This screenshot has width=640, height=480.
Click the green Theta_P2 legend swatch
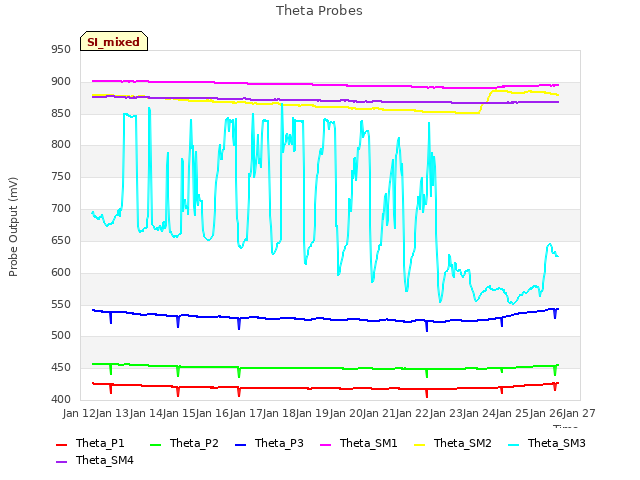[156, 444]
